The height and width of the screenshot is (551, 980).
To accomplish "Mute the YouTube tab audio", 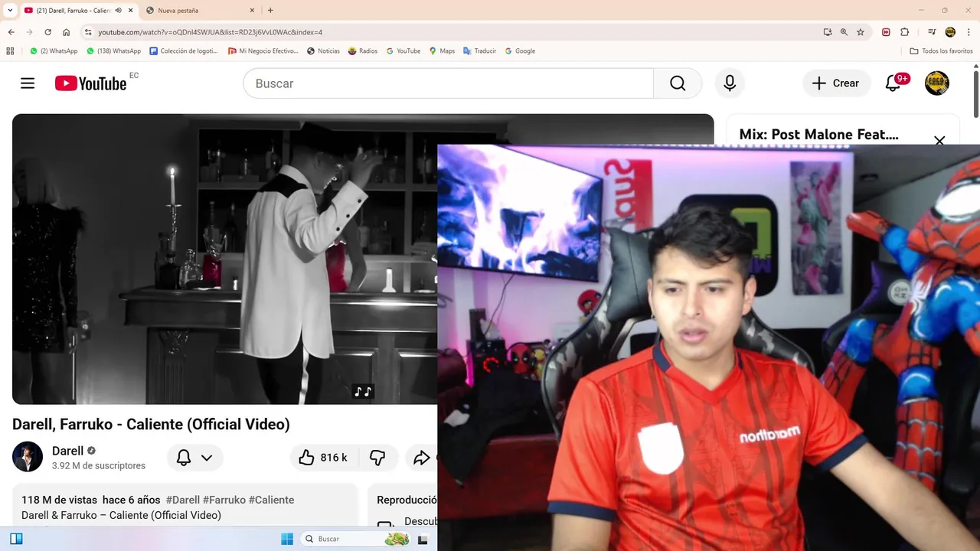I will tap(119, 11).
